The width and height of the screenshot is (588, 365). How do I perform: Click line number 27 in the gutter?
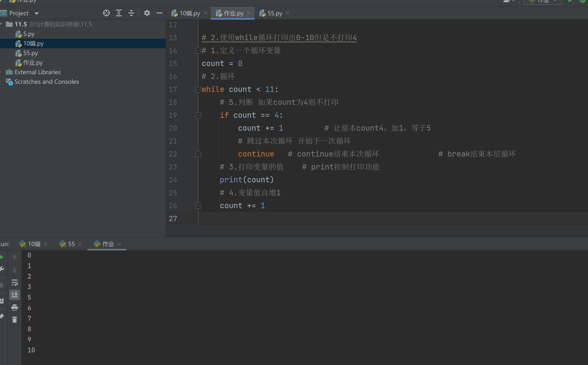(173, 219)
